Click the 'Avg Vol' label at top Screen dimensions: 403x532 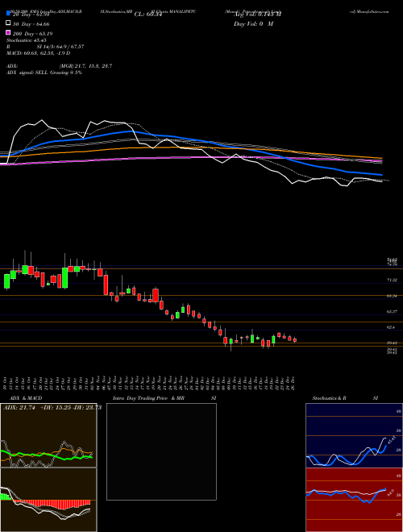257,15
